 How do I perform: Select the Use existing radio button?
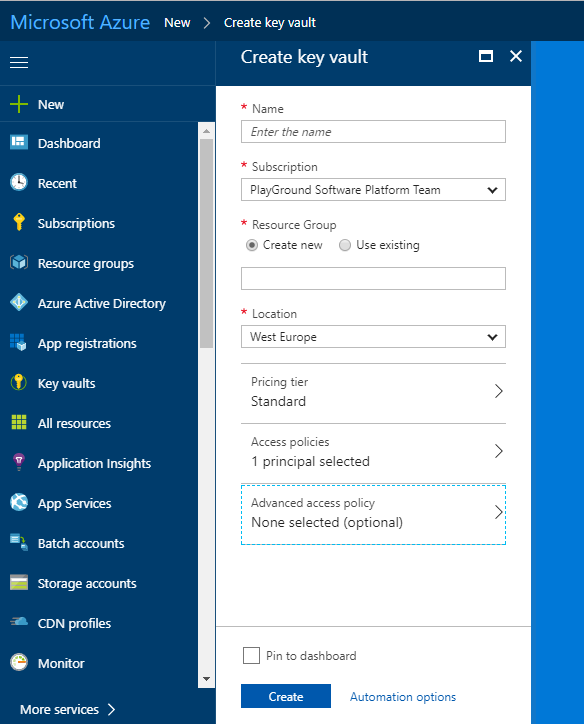coord(345,245)
